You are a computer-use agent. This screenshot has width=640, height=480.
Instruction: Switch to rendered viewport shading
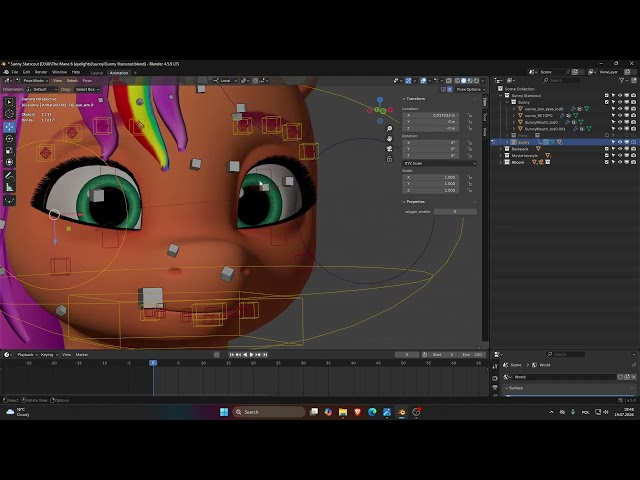tap(476, 81)
